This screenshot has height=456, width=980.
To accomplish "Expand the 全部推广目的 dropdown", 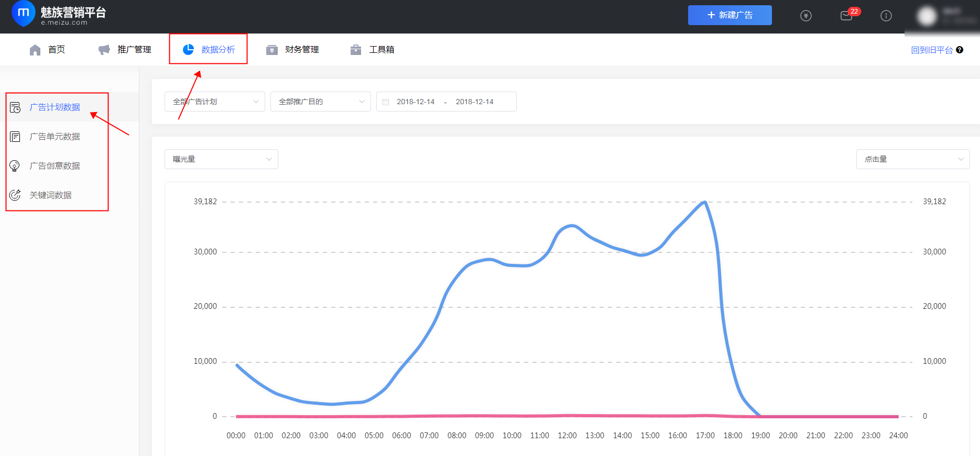I will 320,102.
